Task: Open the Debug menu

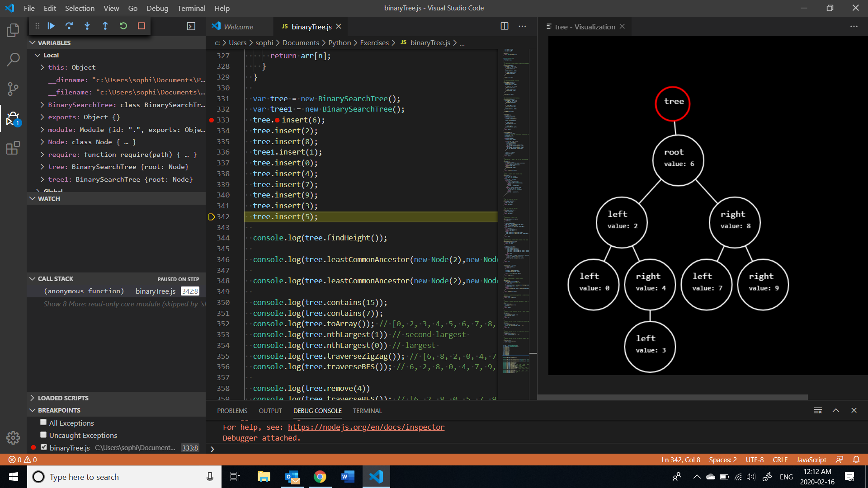Action: click(157, 8)
